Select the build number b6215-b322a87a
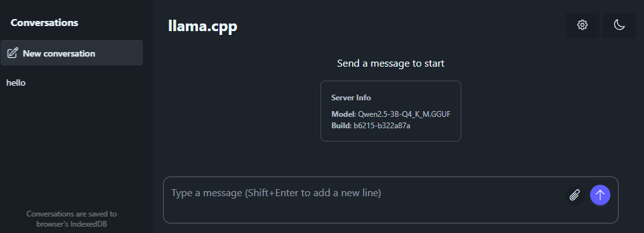 pyautogui.click(x=382, y=126)
